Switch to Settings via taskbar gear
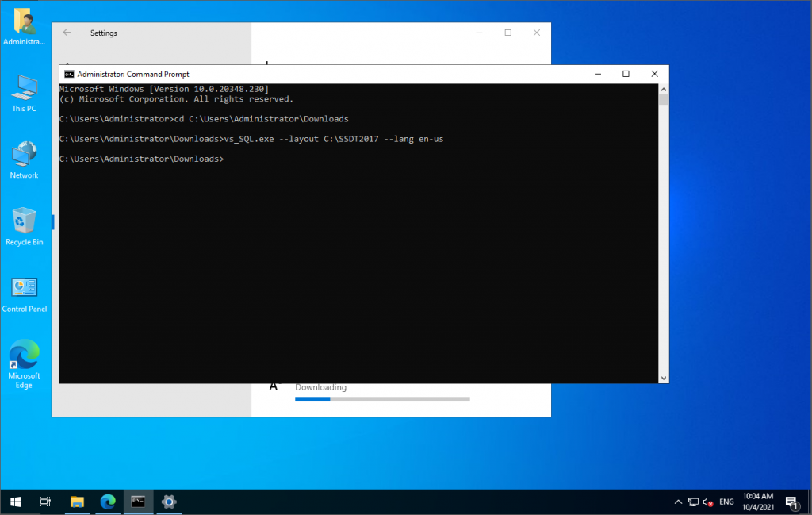This screenshot has height=515, width=812. click(169, 502)
